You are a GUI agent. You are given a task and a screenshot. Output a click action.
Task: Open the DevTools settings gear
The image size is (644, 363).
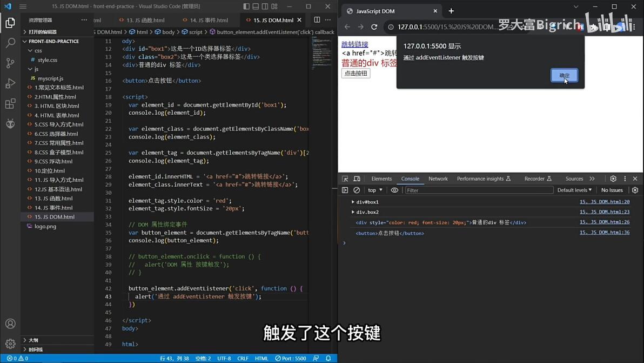(x=613, y=179)
